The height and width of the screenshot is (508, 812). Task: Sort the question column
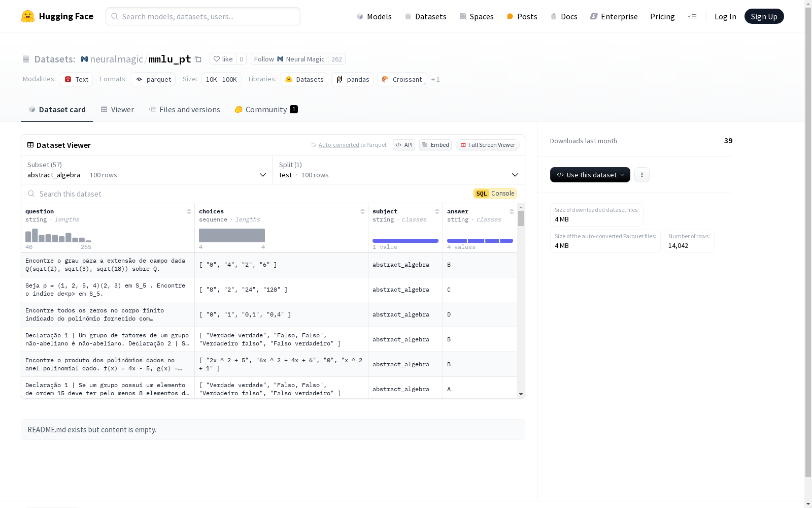pyautogui.click(x=189, y=211)
